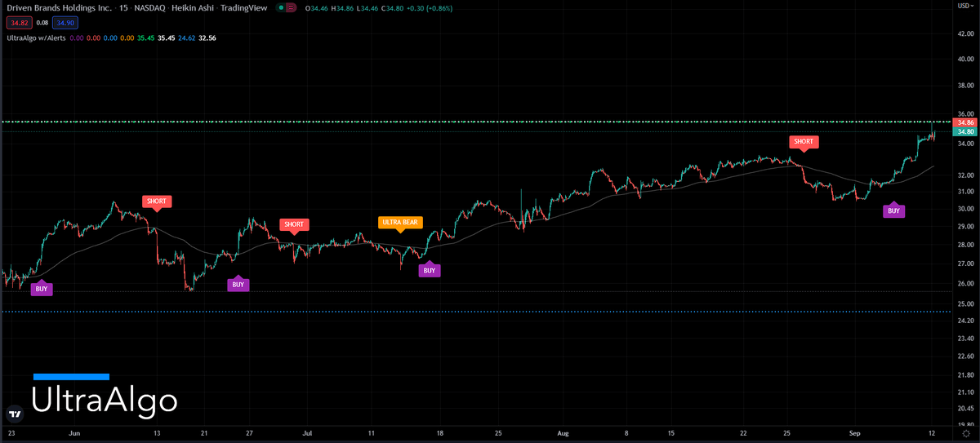
Task: Click the 18 date label on time axis
Action: pyautogui.click(x=440, y=433)
